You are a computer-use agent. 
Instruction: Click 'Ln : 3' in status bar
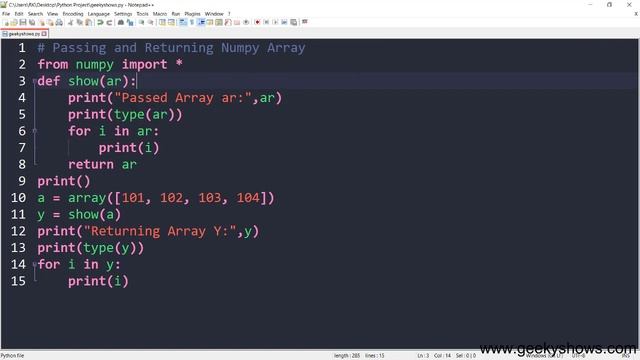pos(423,356)
